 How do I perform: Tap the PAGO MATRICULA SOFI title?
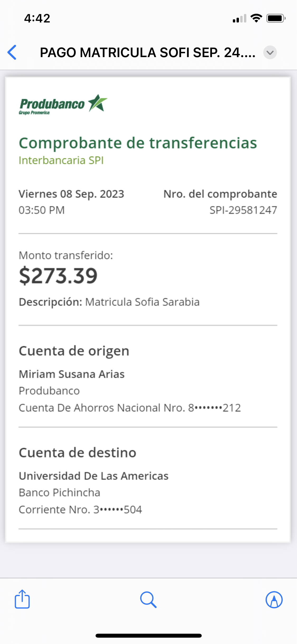point(147,52)
